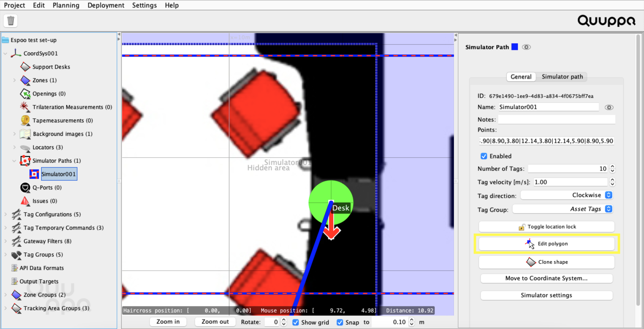Click the Toggle location lock button

(x=547, y=227)
